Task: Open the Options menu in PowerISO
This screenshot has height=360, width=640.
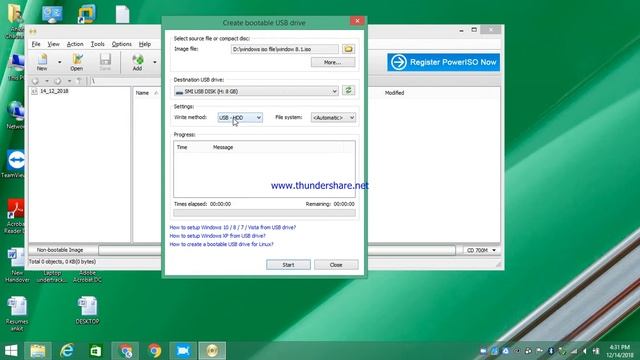Action: pos(122,44)
